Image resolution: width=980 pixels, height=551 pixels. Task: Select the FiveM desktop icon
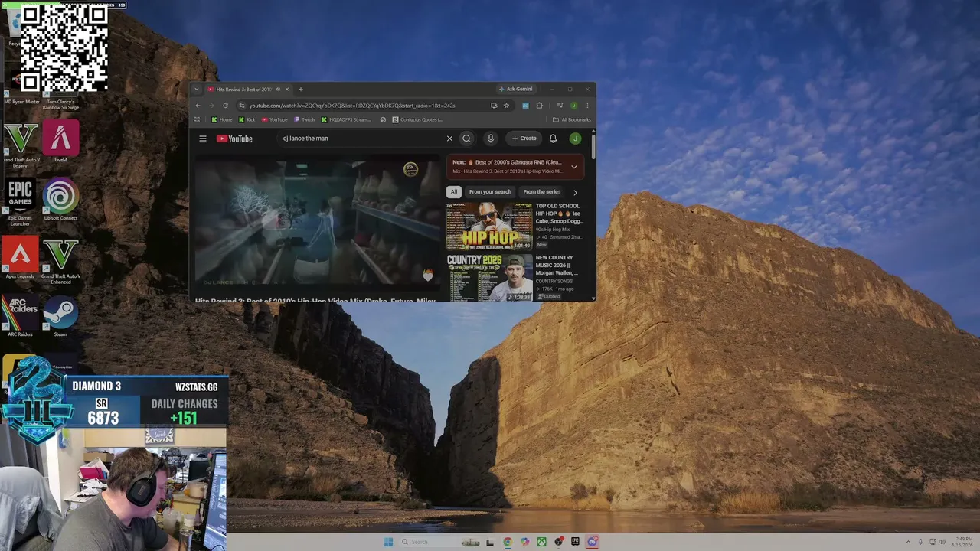pos(60,142)
